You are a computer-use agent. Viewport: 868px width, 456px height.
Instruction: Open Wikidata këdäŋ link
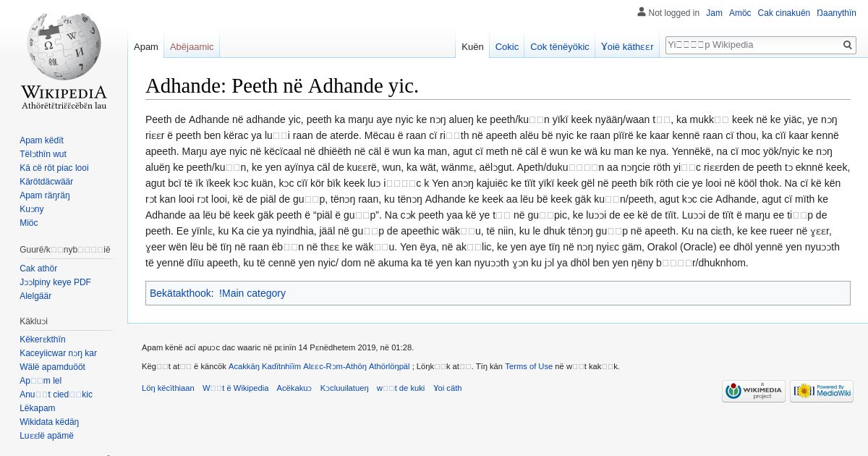pos(49,422)
